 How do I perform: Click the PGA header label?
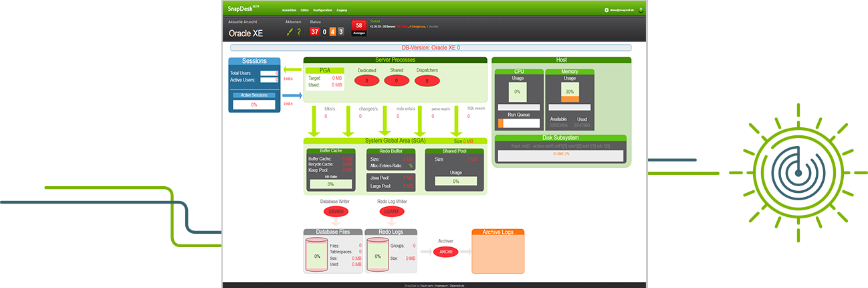tap(325, 70)
